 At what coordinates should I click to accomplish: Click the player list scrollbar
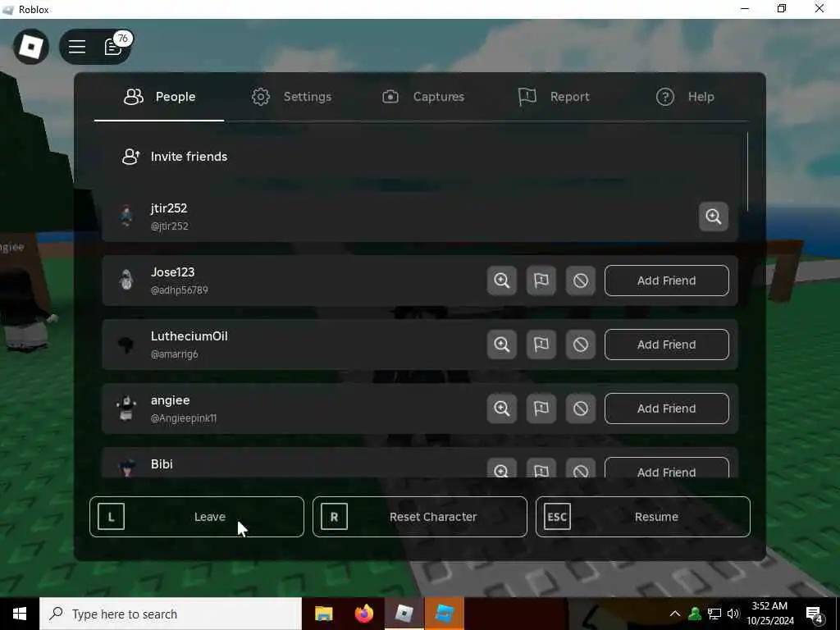tap(747, 171)
